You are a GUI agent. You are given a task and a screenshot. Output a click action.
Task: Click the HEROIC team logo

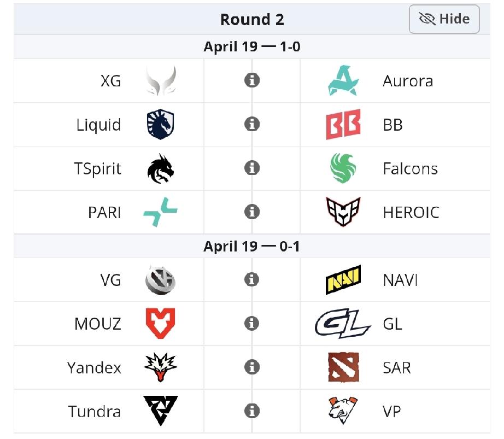click(x=343, y=212)
